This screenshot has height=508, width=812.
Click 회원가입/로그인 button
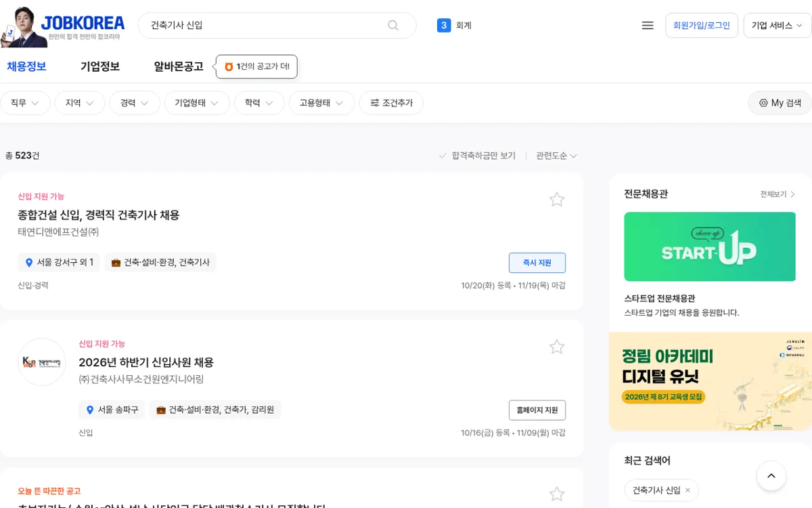point(702,26)
